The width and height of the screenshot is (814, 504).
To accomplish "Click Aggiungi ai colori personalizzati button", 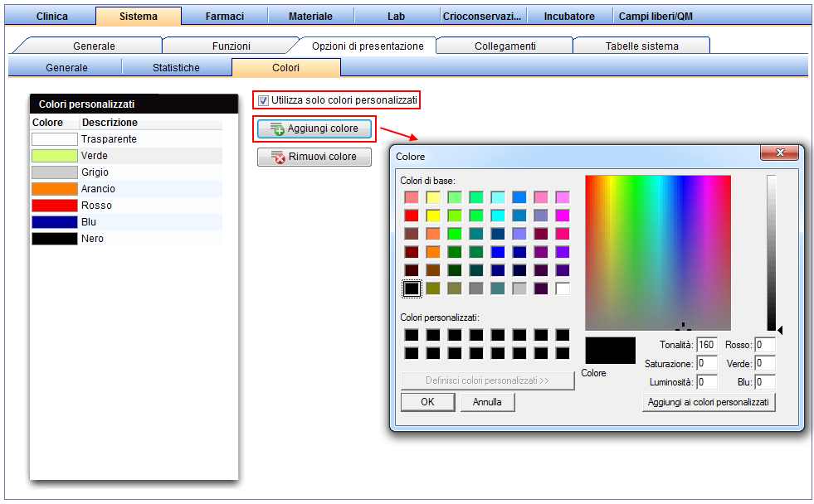I will point(709,402).
